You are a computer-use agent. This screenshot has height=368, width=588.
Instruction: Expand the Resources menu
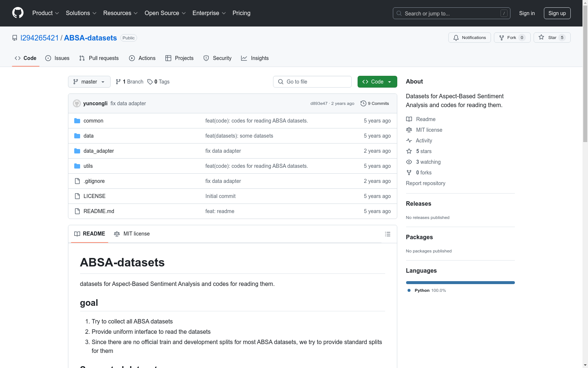click(x=121, y=13)
